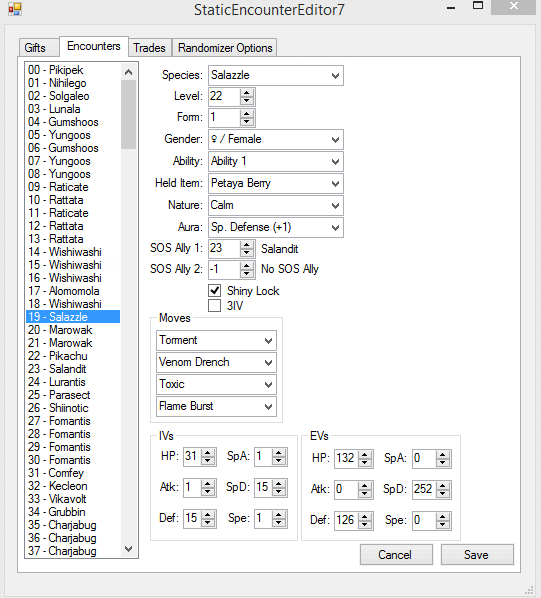Select the Encounters tab
Screen dimensions: 541x598
click(94, 46)
